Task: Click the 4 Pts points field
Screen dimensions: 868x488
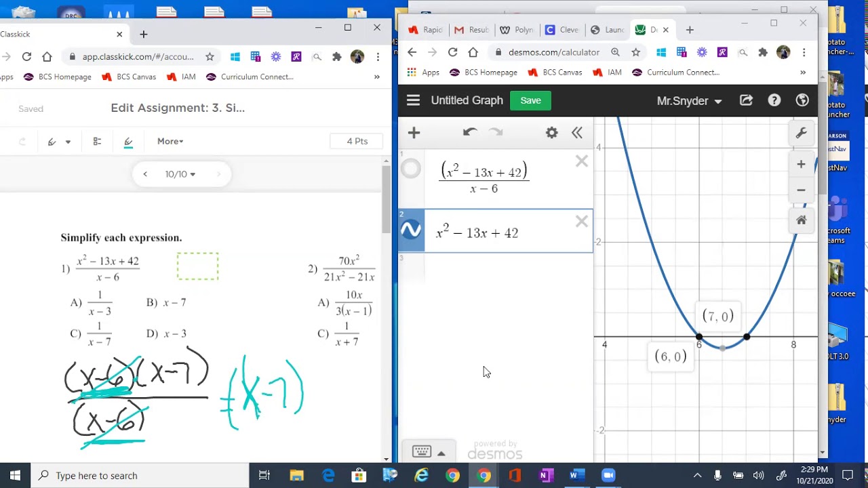Action: pyautogui.click(x=357, y=141)
